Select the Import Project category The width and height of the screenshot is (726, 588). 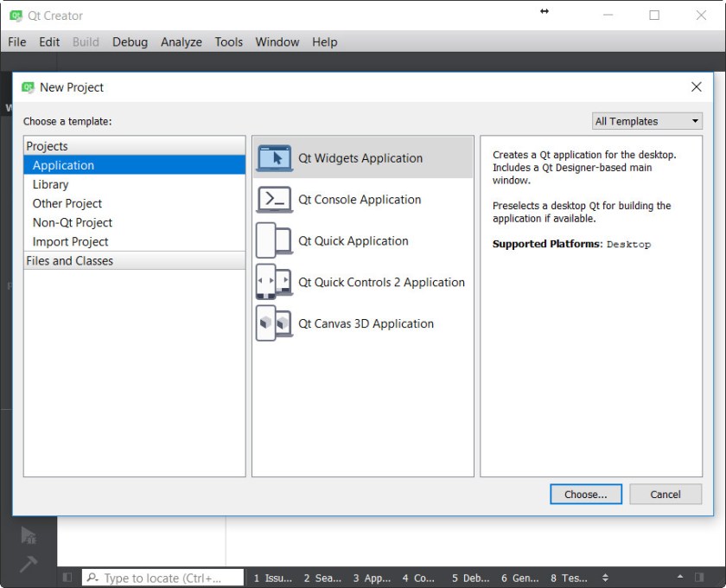pyautogui.click(x=71, y=241)
